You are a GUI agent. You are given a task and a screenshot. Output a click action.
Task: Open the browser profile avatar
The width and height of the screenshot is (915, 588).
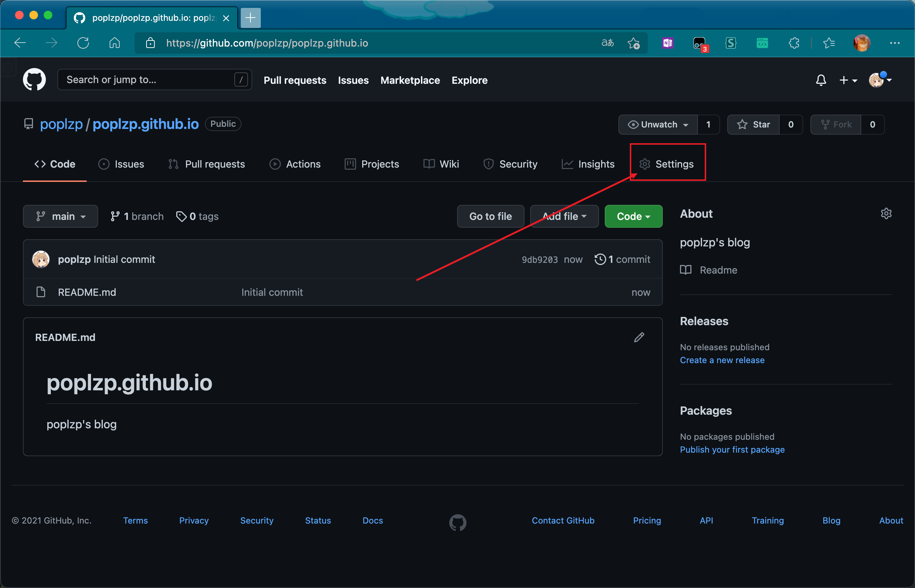tap(862, 43)
